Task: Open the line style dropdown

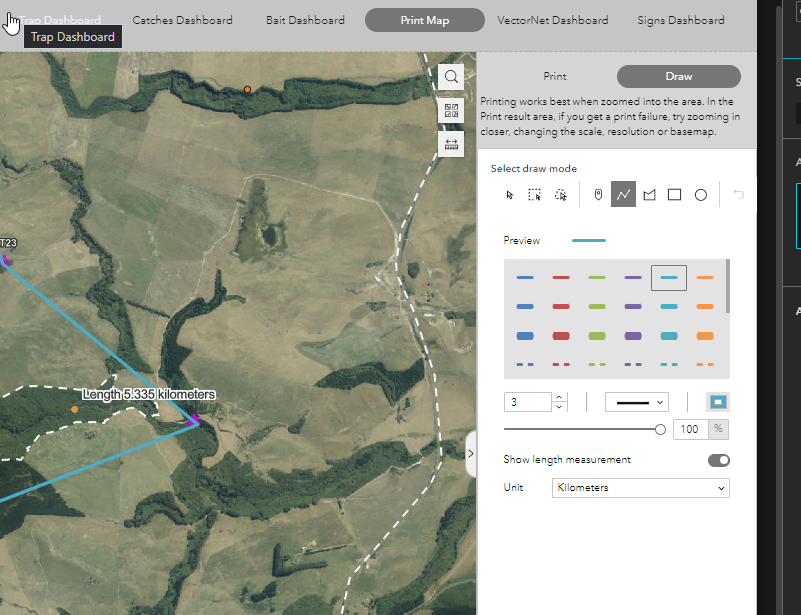Action: [636, 402]
